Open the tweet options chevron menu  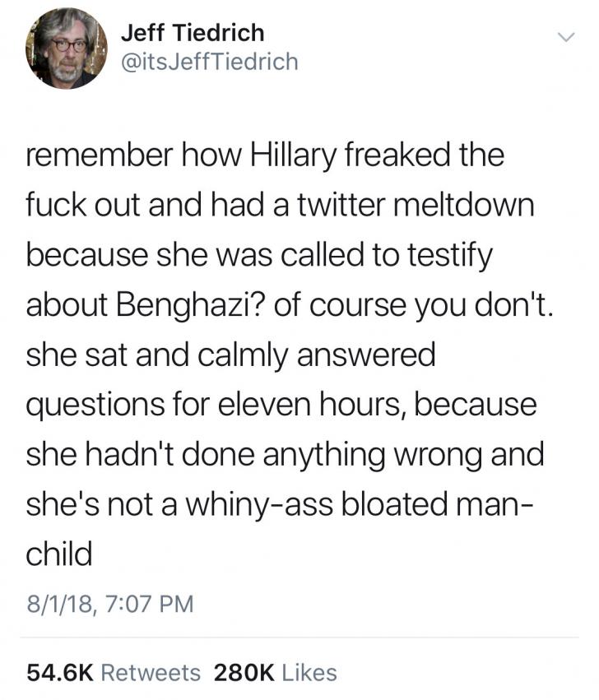click(x=564, y=37)
